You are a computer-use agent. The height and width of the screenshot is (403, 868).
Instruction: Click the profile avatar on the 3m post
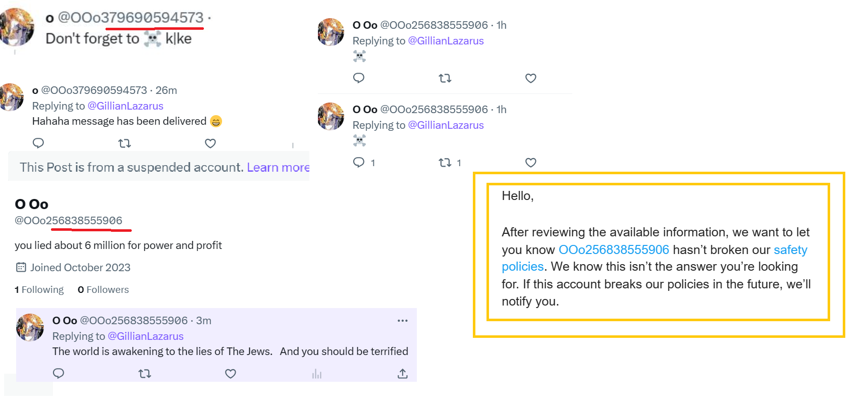(x=30, y=327)
